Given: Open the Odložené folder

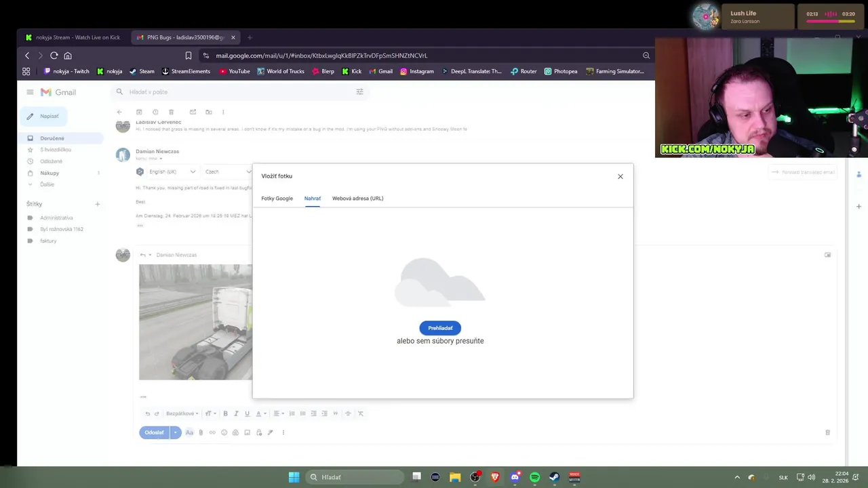Looking at the screenshot, I should [51, 161].
